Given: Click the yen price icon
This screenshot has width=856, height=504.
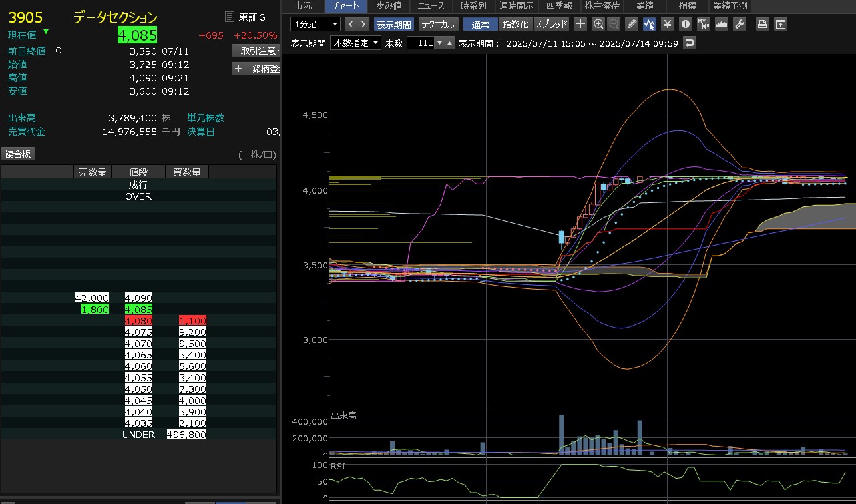Looking at the screenshot, I should click(667, 24).
